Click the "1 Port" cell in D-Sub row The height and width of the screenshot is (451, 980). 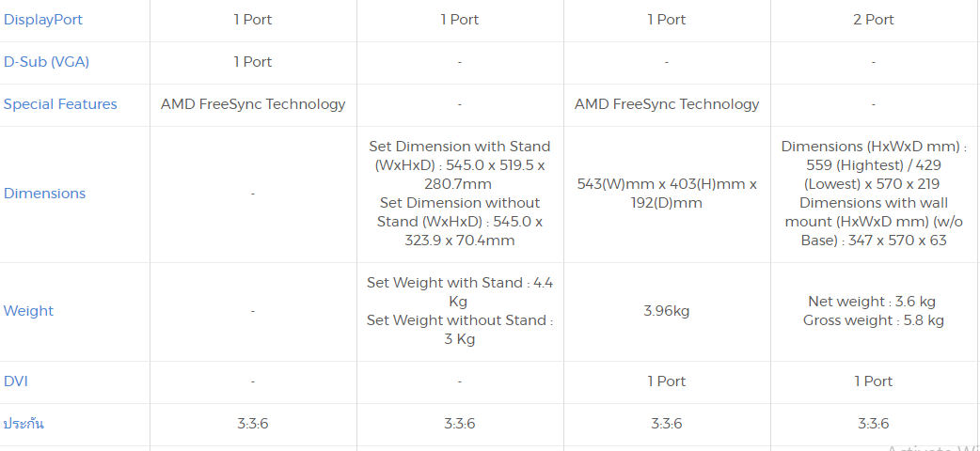pos(253,62)
